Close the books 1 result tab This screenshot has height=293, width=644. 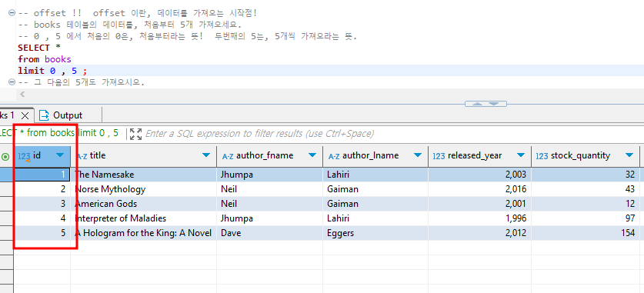point(25,115)
